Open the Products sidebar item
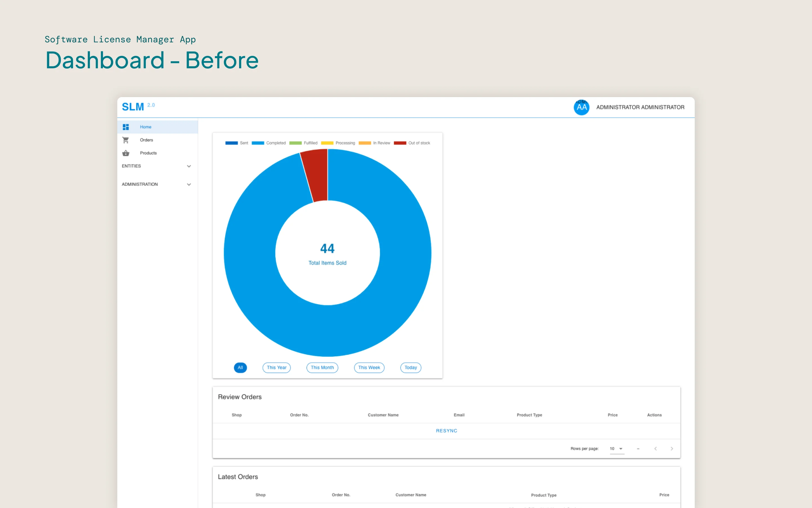The image size is (812, 508). click(x=158, y=153)
